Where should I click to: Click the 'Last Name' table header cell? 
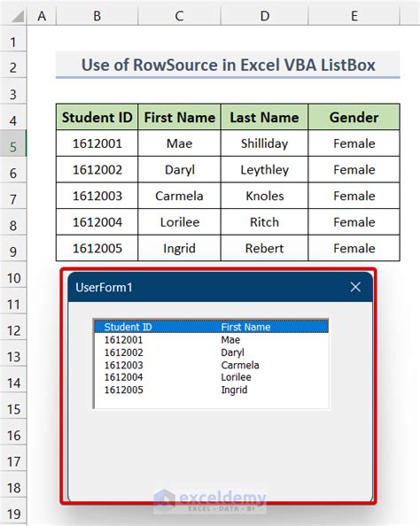(265, 117)
